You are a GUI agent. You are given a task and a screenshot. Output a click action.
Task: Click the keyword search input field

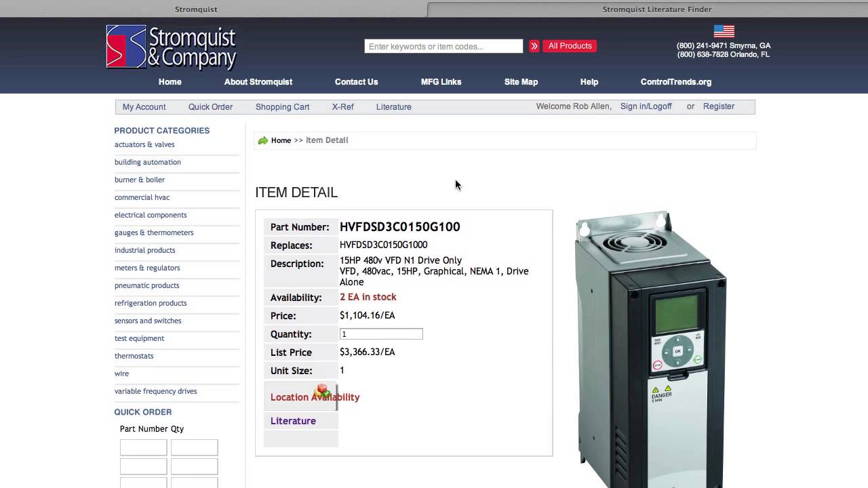tap(443, 46)
